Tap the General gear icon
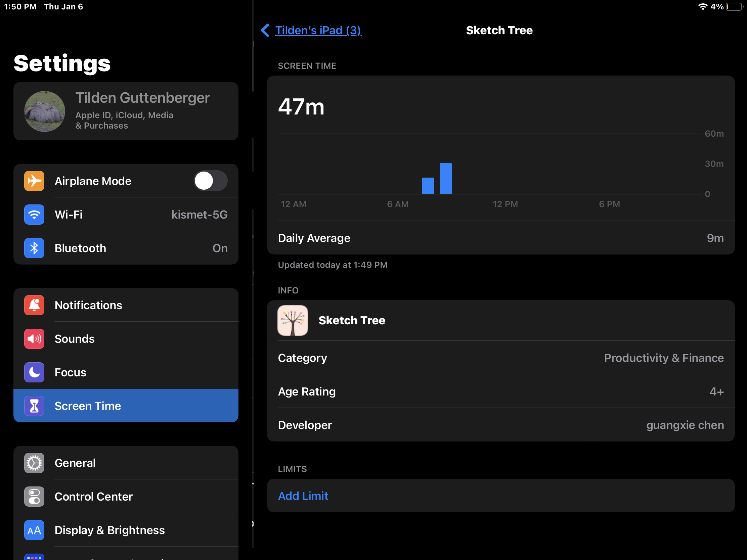 [34, 463]
